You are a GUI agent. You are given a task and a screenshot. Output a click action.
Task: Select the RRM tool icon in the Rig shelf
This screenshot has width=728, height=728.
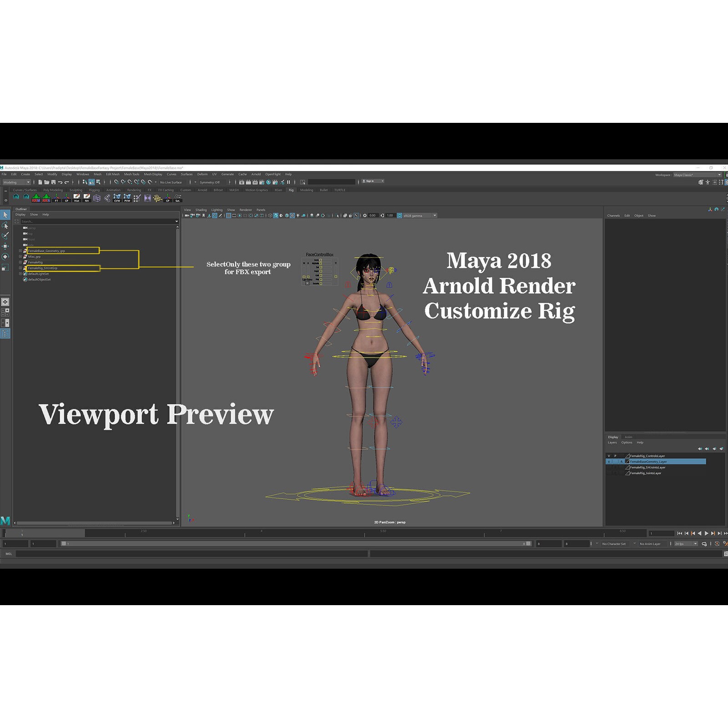tap(36, 200)
